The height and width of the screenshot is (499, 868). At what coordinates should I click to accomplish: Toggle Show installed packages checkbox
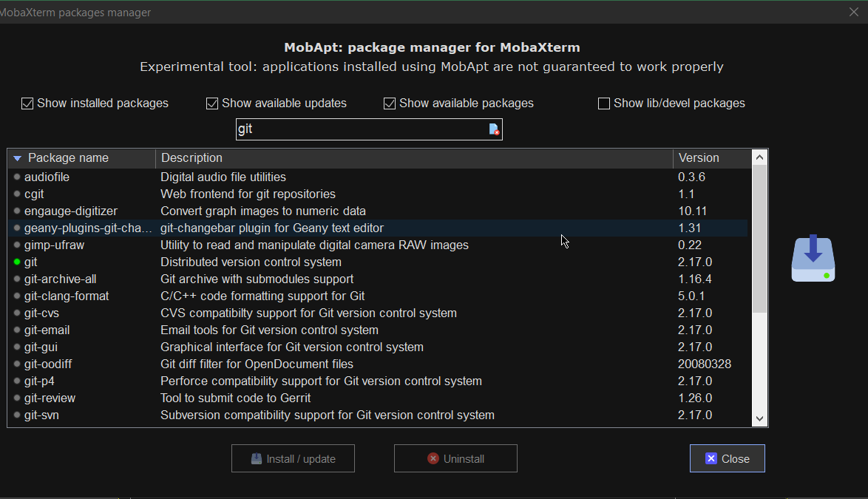(27, 103)
